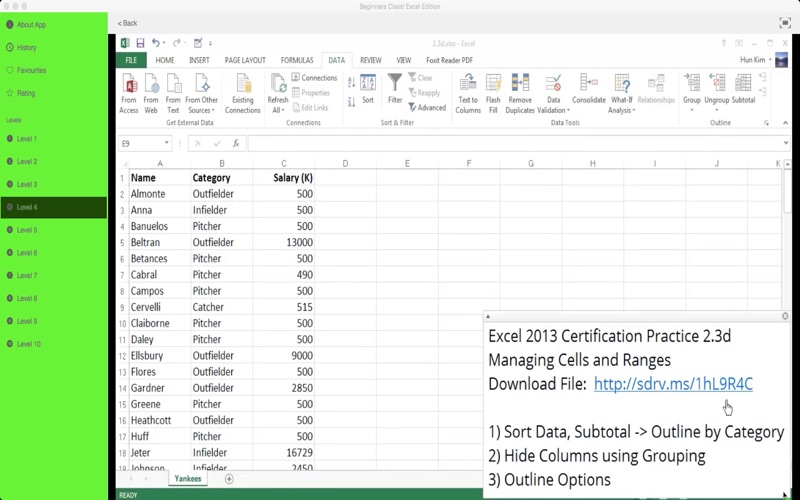The height and width of the screenshot is (500, 800).
Task: Open the sdrv.ms download link
Action: pos(673,384)
